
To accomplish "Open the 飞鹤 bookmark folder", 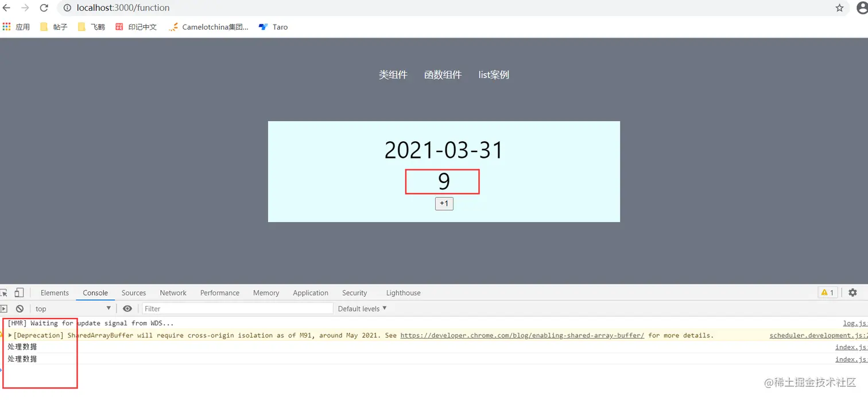I will [x=91, y=27].
